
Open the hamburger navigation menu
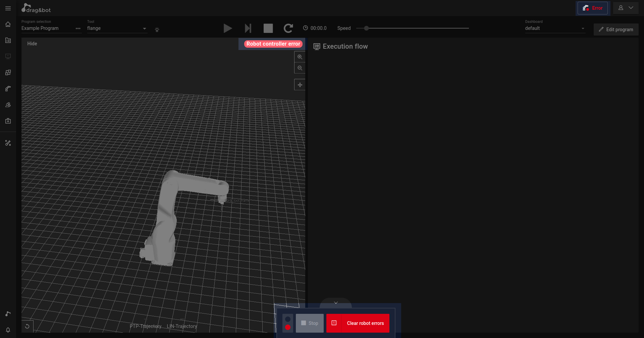coord(8,8)
